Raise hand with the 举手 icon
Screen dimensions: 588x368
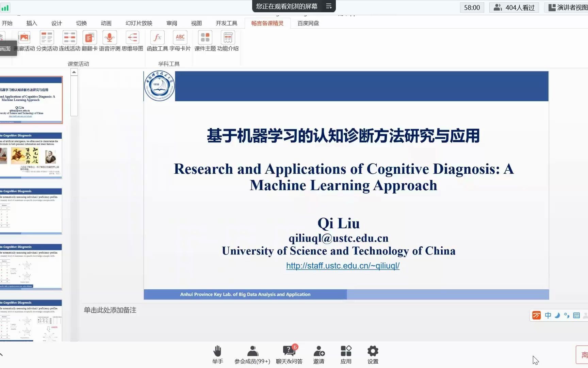click(x=217, y=354)
